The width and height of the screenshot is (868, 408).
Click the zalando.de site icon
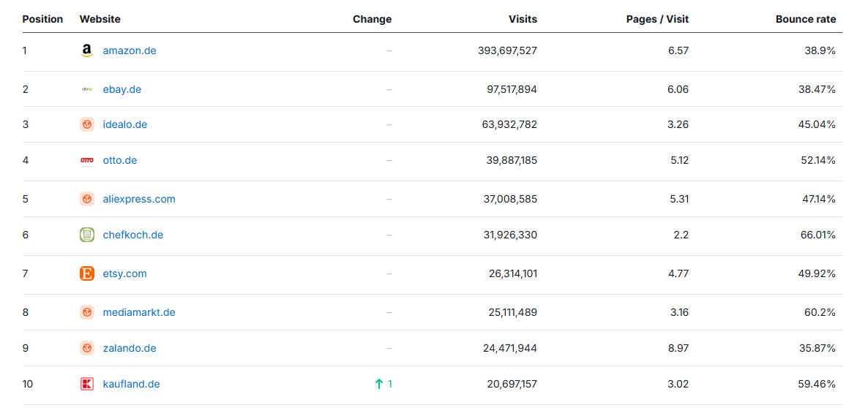click(87, 348)
